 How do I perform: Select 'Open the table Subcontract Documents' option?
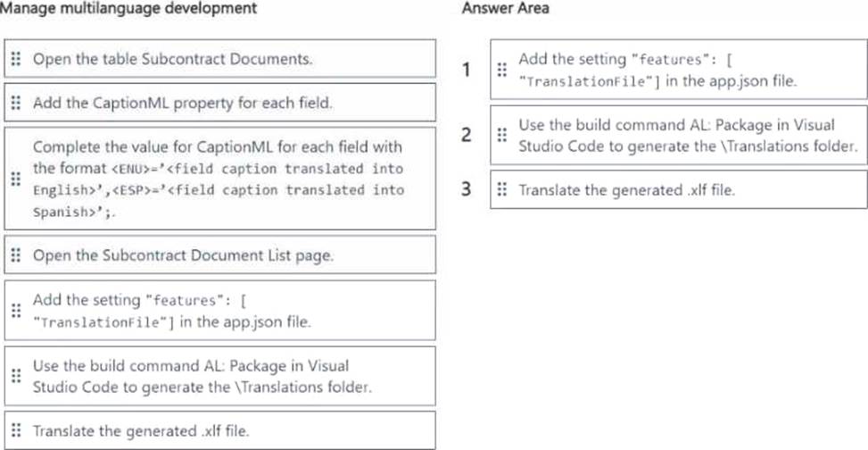tap(219, 59)
